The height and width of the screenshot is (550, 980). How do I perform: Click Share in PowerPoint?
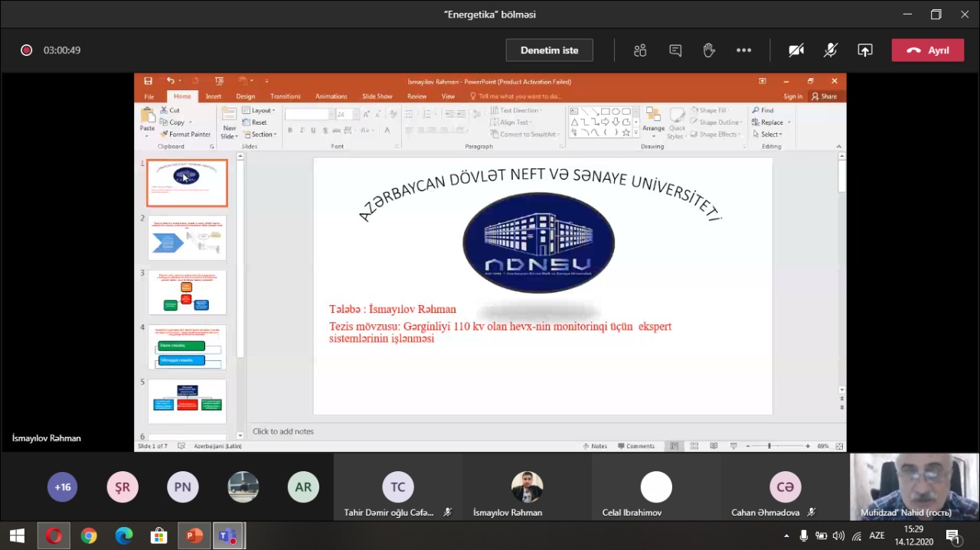coord(825,96)
